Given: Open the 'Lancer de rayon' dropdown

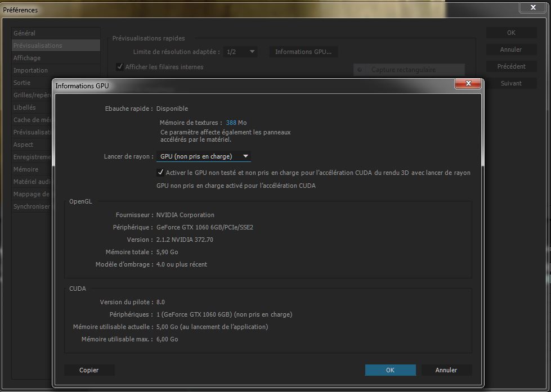Looking at the screenshot, I should (203, 156).
